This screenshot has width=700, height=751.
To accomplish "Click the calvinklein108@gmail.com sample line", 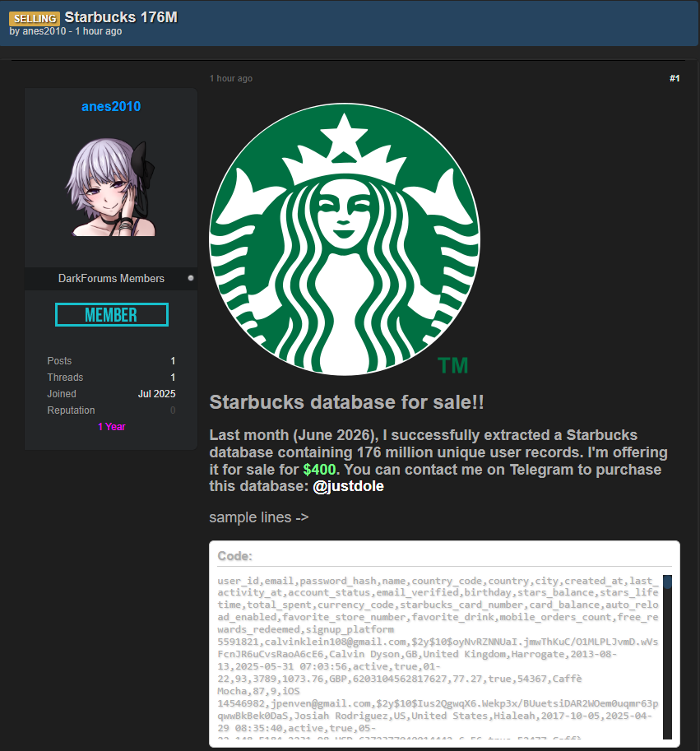I will tap(438, 666).
